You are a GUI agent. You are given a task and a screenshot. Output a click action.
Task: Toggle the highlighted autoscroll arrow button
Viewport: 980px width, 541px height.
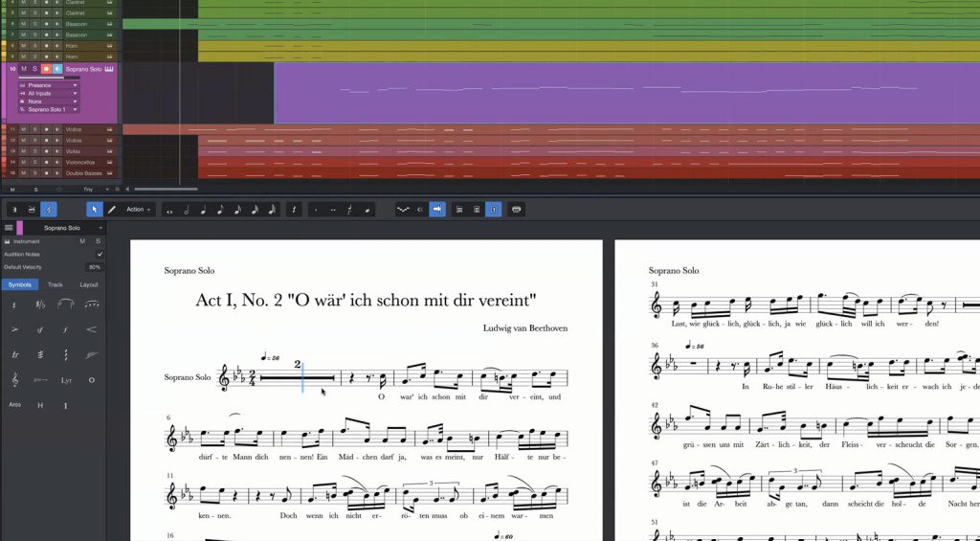(437, 210)
